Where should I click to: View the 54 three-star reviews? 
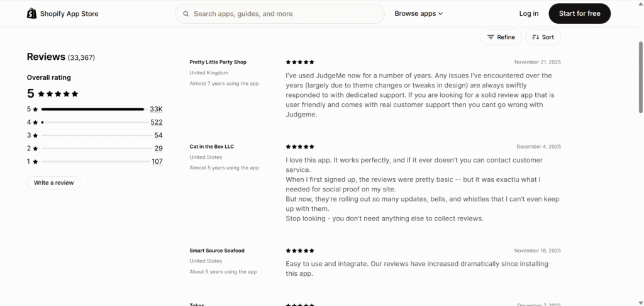pos(158,135)
